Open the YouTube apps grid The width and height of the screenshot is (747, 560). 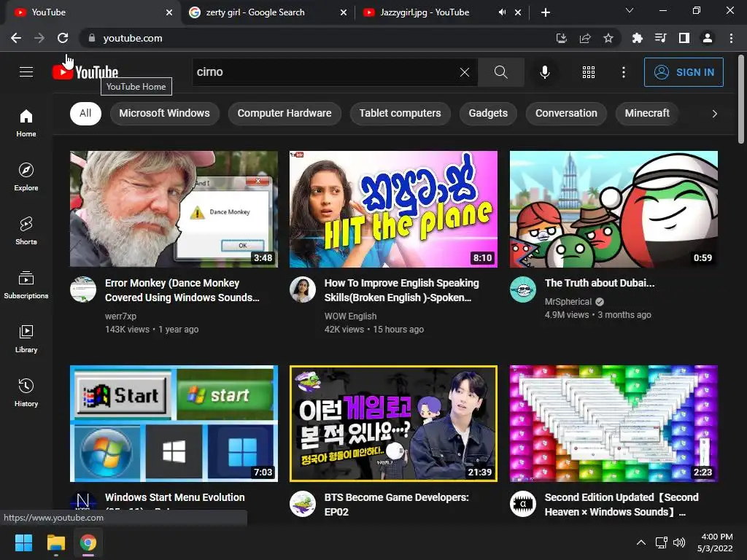589,72
